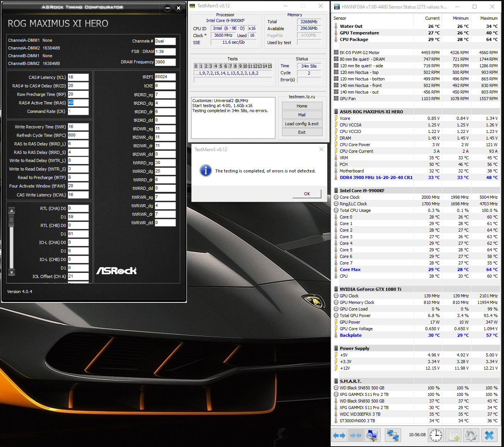Click the tCKE value field
Image resolution: width=504 pixels, height=447 pixels.
(165, 86)
